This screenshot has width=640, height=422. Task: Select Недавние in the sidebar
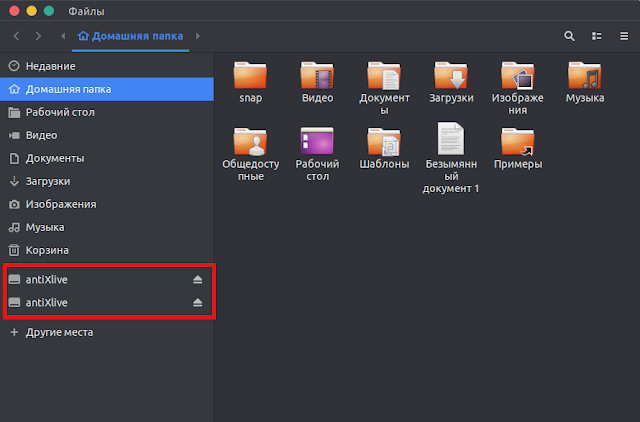pyautogui.click(x=107, y=66)
